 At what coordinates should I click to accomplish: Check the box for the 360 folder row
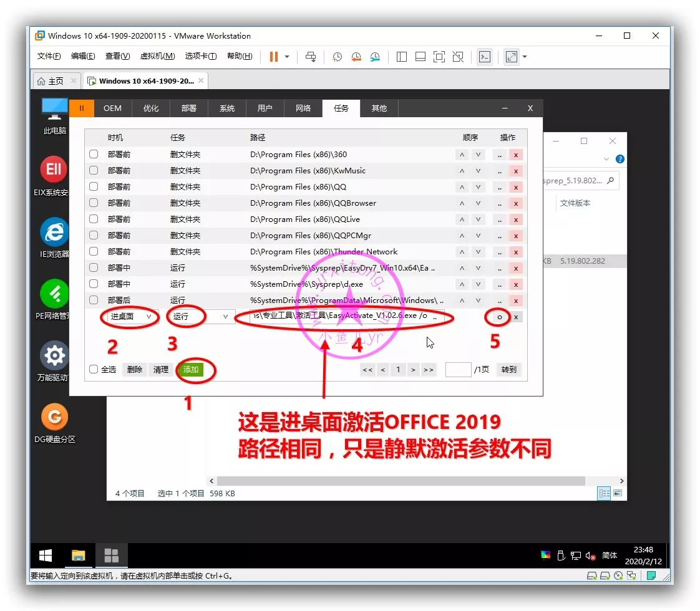[x=94, y=155]
